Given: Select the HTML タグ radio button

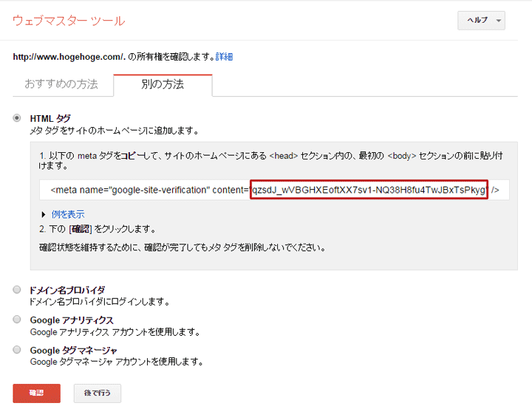Looking at the screenshot, I should 17,118.
